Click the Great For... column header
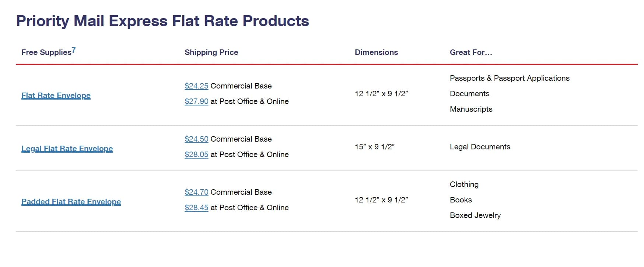Viewport: 644px width, 267px height. pyautogui.click(x=471, y=52)
